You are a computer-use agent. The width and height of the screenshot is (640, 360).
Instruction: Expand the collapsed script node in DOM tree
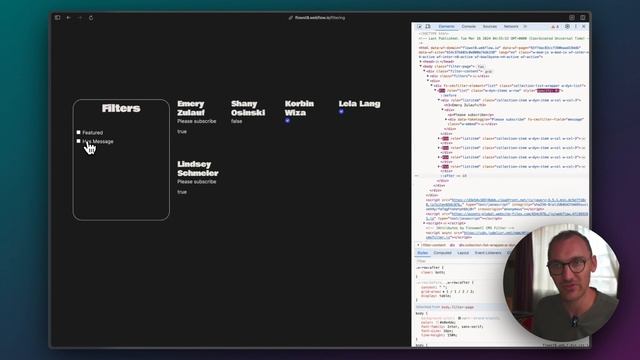[x=424, y=223]
